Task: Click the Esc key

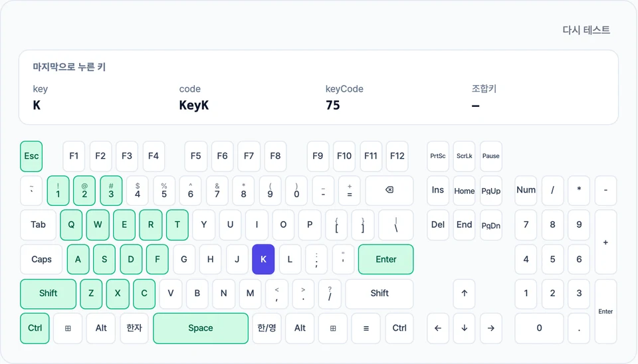Action: pyautogui.click(x=31, y=156)
